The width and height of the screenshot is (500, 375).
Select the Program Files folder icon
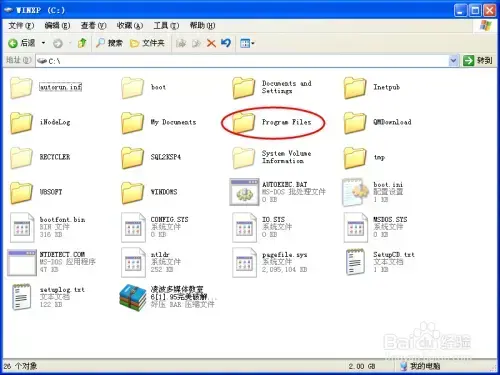tap(244, 123)
